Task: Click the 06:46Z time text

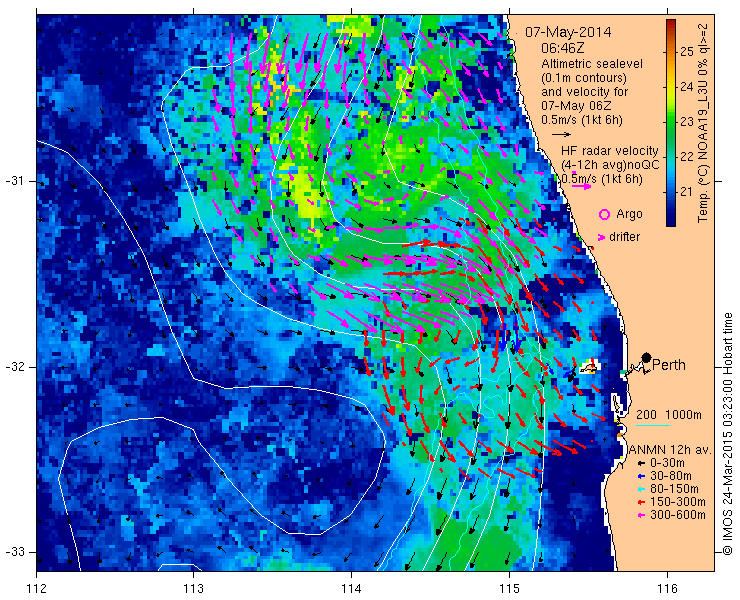Action: (x=563, y=48)
